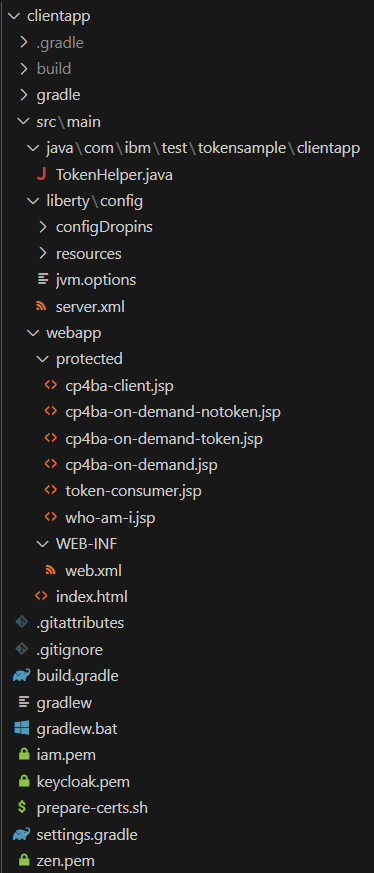Image resolution: width=374 pixels, height=873 pixels.
Task: Click the Windows logo icon for gradlew.bat
Action: 22,728
